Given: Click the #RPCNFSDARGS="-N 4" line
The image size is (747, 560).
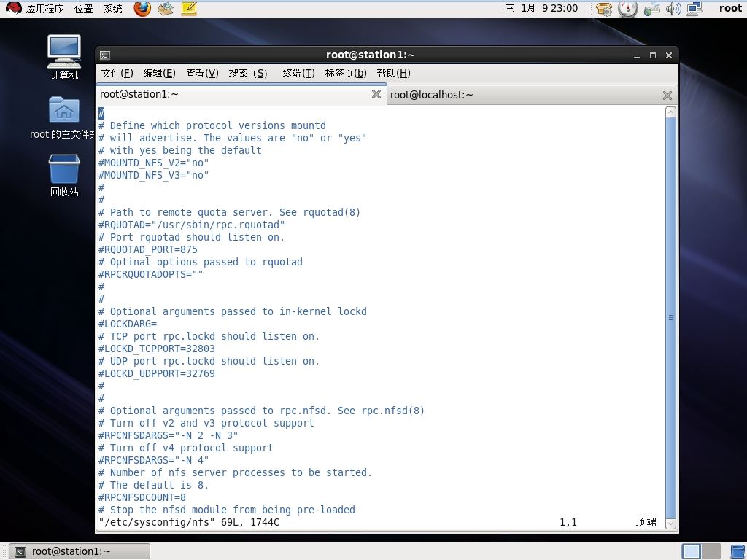Looking at the screenshot, I should pyautogui.click(x=153, y=460).
